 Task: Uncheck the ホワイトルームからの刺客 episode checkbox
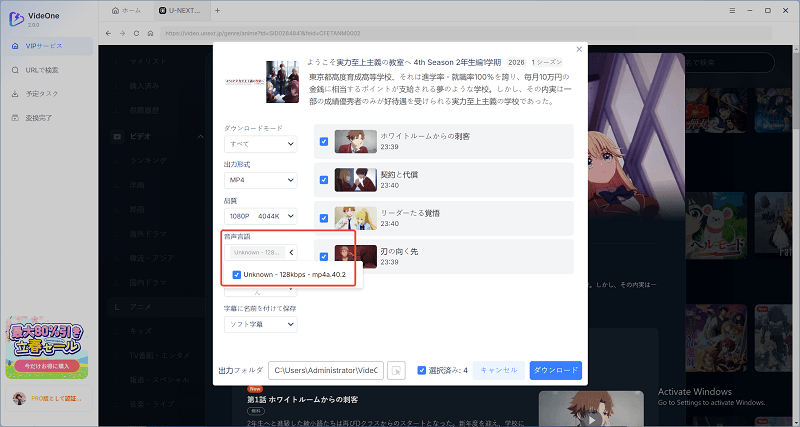tap(324, 142)
